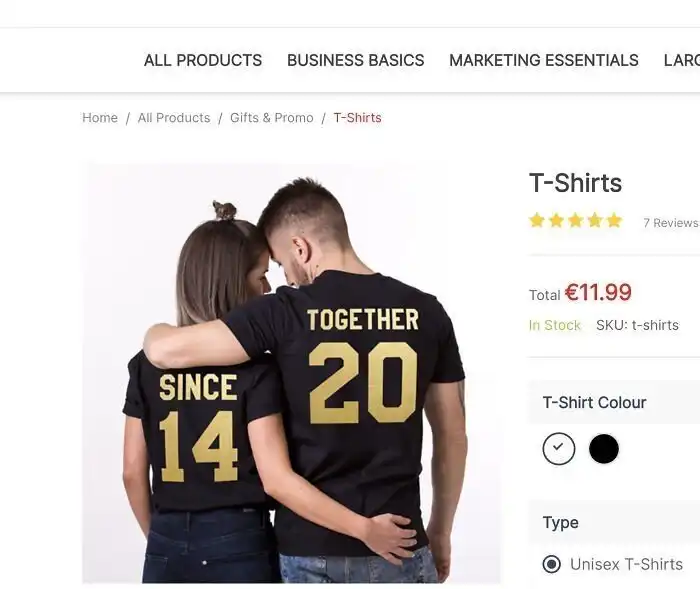Click the third gold rating star
This screenshot has height=589, width=700.
pyautogui.click(x=575, y=221)
